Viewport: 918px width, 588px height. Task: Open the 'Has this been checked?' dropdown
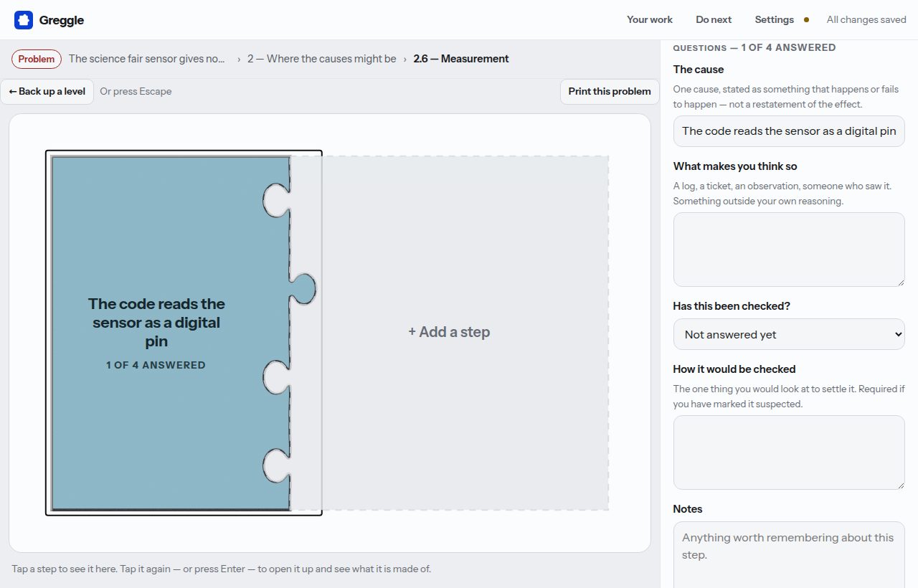pos(789,334)
